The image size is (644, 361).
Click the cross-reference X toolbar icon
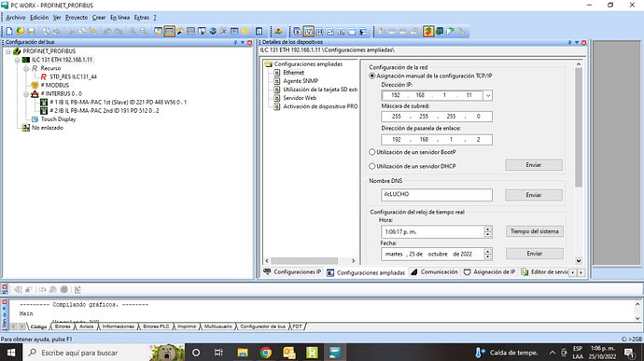click(x=223, y=31)
